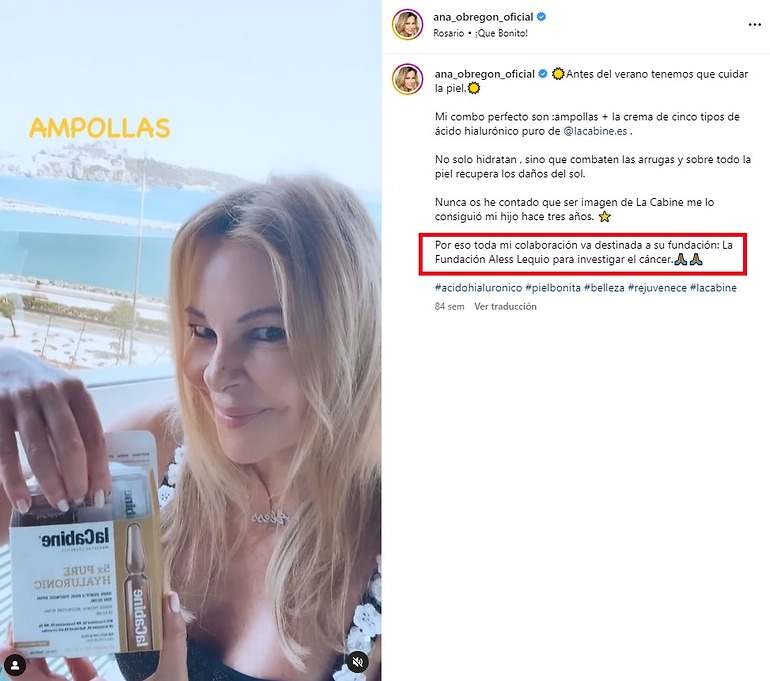Open the #rejuvenece hashtag
Screen dimensions: 770x681
(657, 288)
